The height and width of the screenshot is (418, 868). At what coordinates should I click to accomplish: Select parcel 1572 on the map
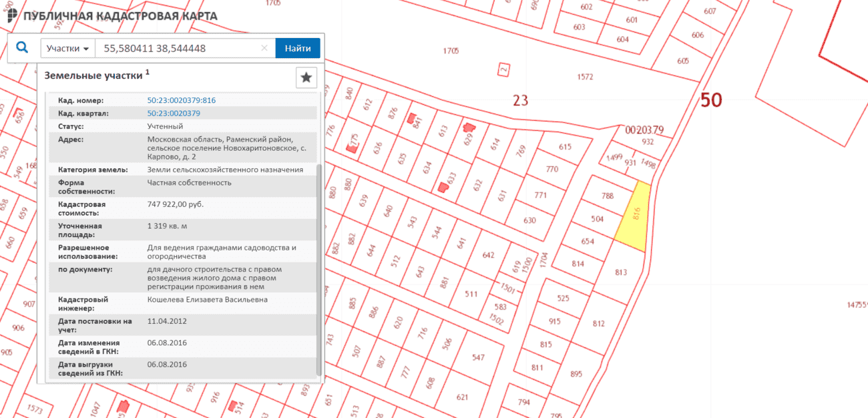click(x=585, y=77)
